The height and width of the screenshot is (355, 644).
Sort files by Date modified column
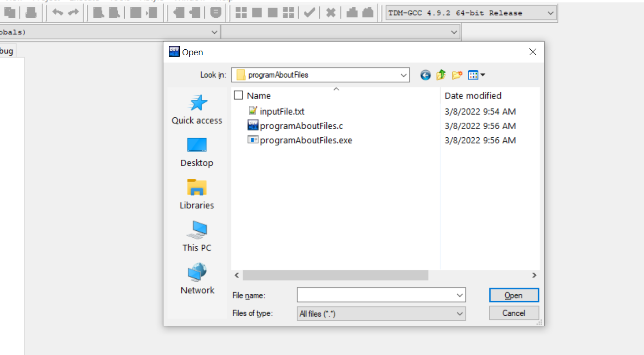pos(473,96)
